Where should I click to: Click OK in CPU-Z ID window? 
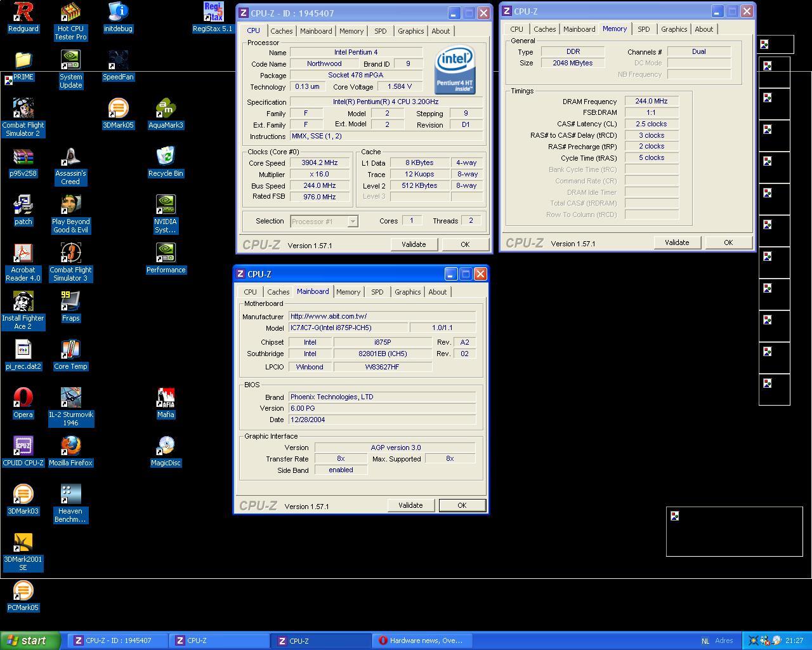pos(465,244)
